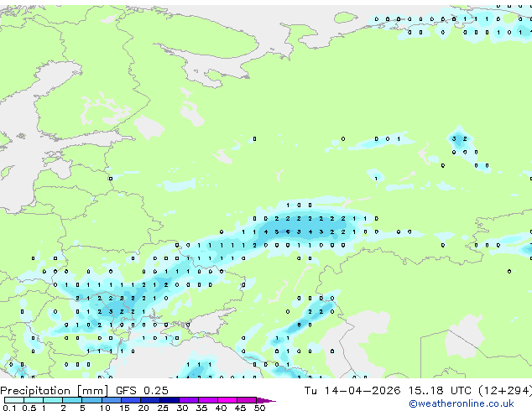Choose the 25–30 mm dark navy swatch
Screen dimensions: 532x411
170,400
